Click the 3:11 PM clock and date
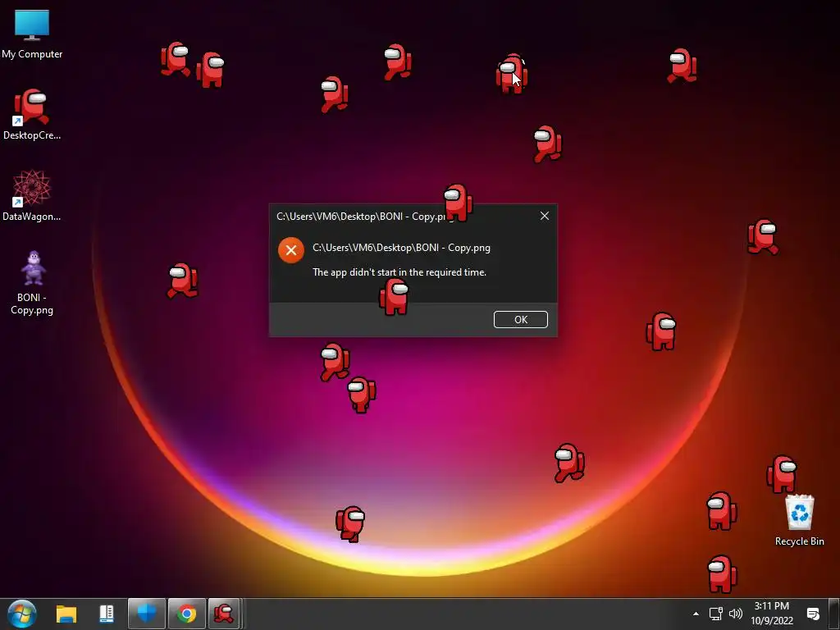Image resolution: width=840 pixels, height=630 pixels. (x=771, y=614)
